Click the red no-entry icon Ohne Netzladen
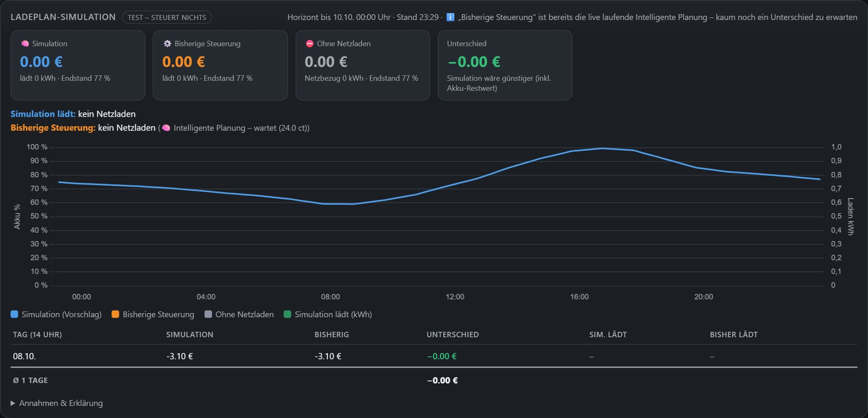The image size is (868, 418). pos(310,43)
